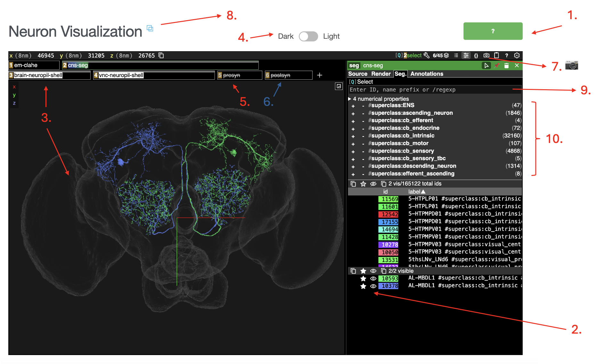Click the toolbar camera screenshot icon
This screenshot has height=364, width=595.
(486, 55)
